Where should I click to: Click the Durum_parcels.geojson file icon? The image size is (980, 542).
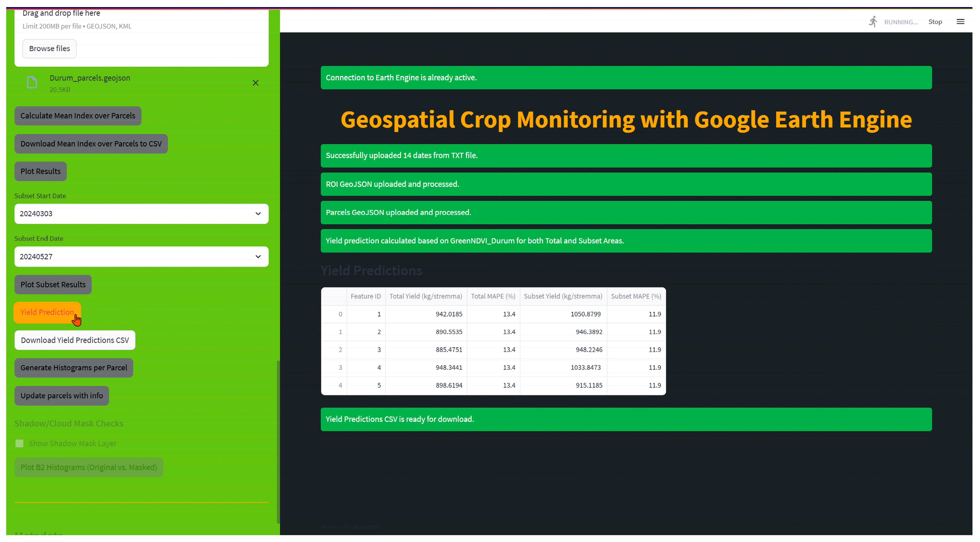32,83
